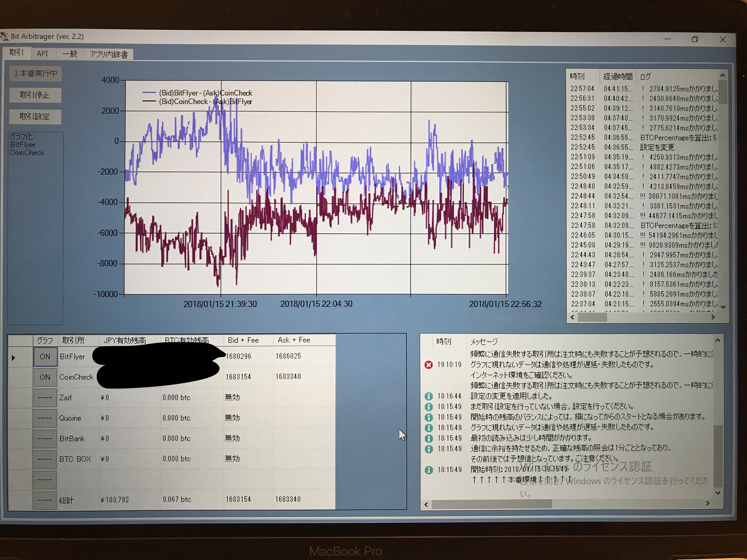
Task: Open the API tab
Action: click(43, 54)
